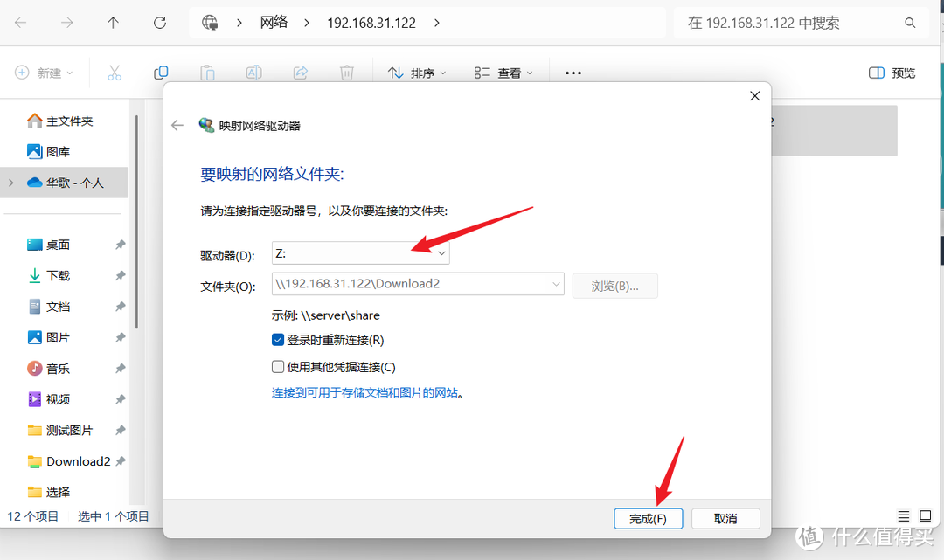Click the Copy icon in the toolbar

tap(161, 73)
